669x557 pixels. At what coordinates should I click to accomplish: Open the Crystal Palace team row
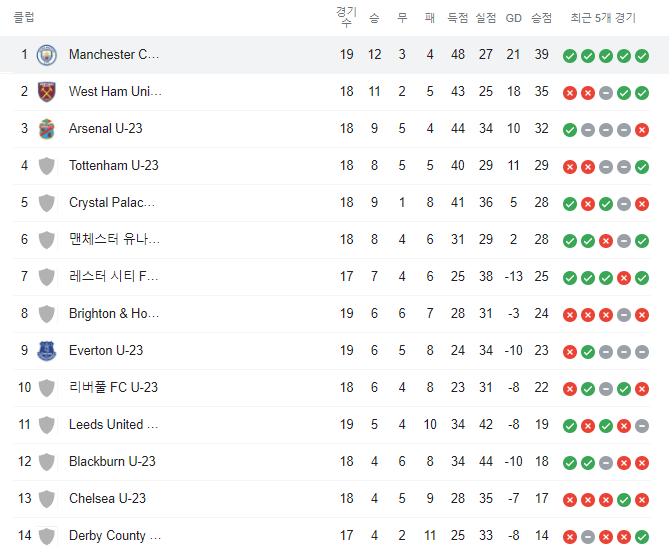[x=332, y=203]
